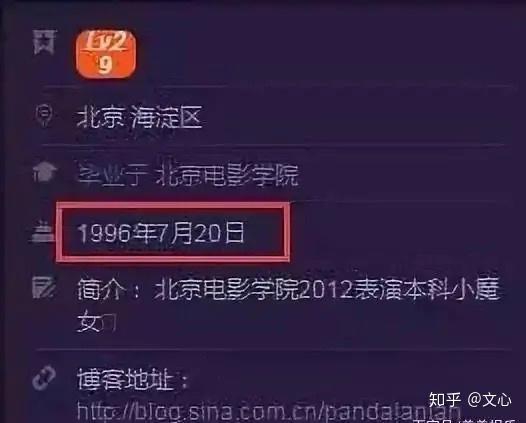Click the graduation cap education icon

pyautogui.click(x=45, y=172)
